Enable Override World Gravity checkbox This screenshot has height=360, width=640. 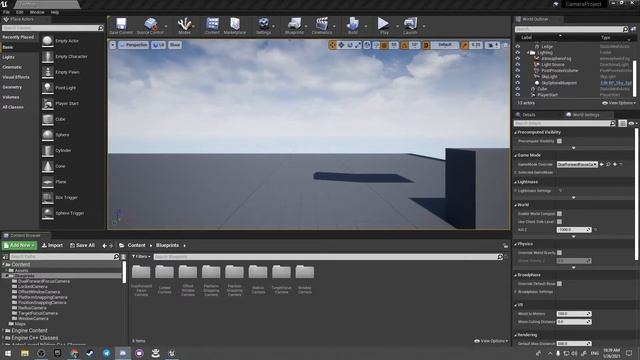560,253
